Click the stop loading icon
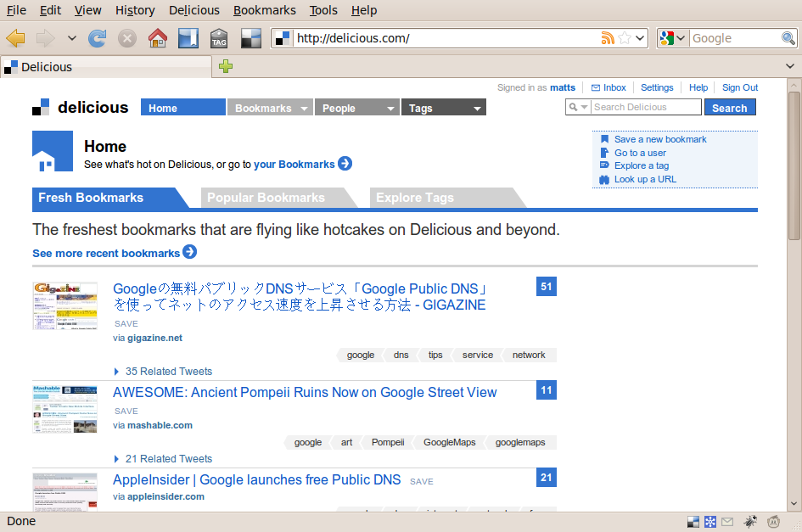 tap(126, 38)
